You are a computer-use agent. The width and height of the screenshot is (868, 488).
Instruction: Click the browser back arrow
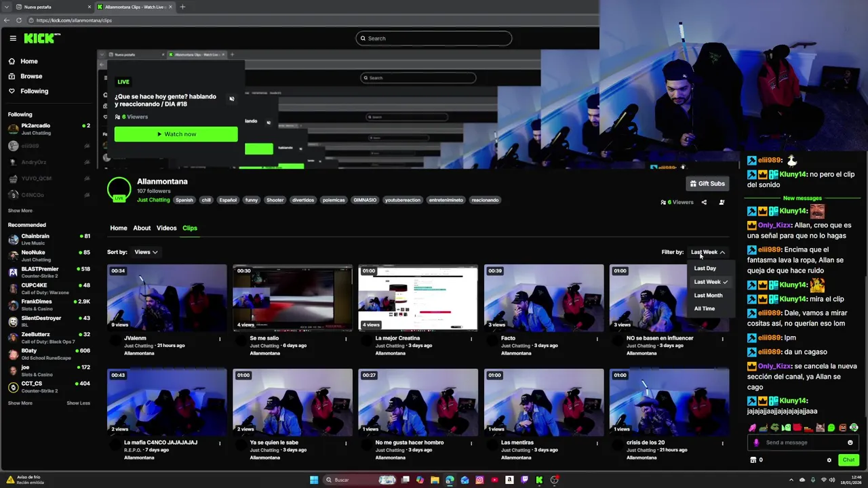[7, 20]
